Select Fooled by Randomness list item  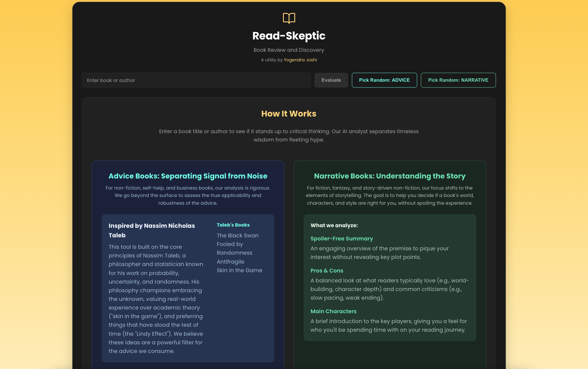[x=235, y=248]
